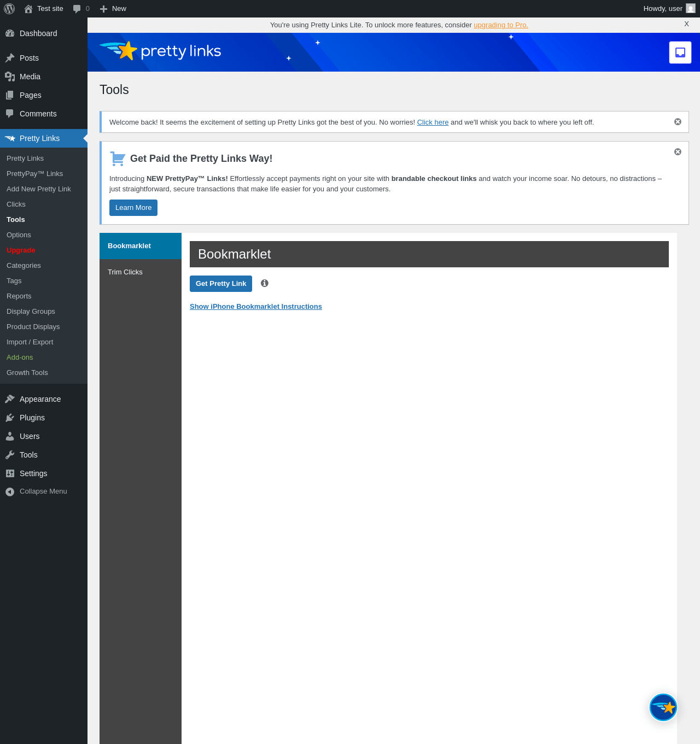Image resolution: width=700 pixels, height=744 pixels.
Task: Open Options under Pretty Links
Action: 19,235
